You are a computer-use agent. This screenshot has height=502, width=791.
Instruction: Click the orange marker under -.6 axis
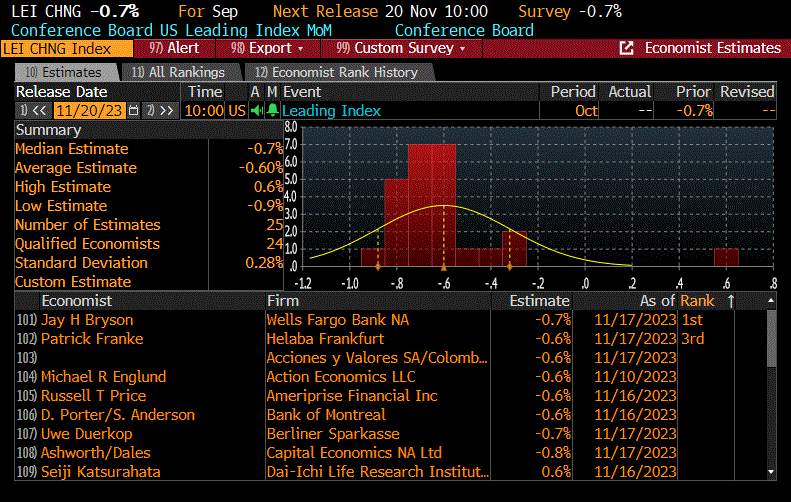(x=444, y=268)
